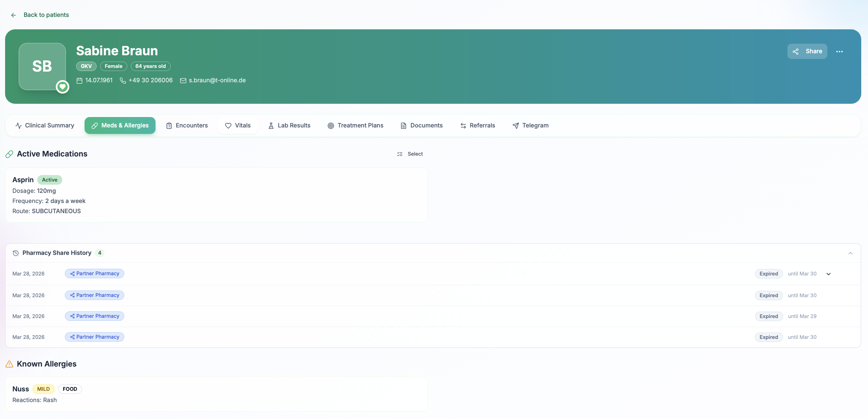Viewport: 868px width, 419px height.
Task: Click the envelope icon beside email
Action: [x=183, y=81]
